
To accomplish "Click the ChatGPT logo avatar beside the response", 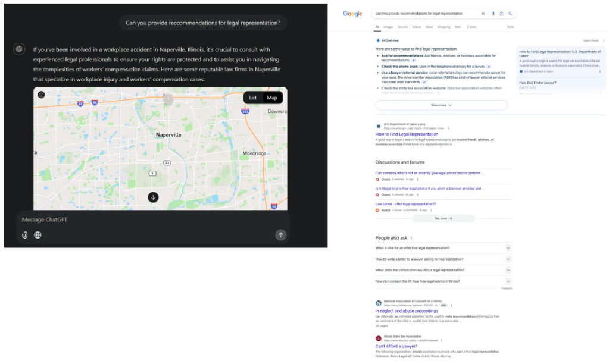I will [19, 49].
